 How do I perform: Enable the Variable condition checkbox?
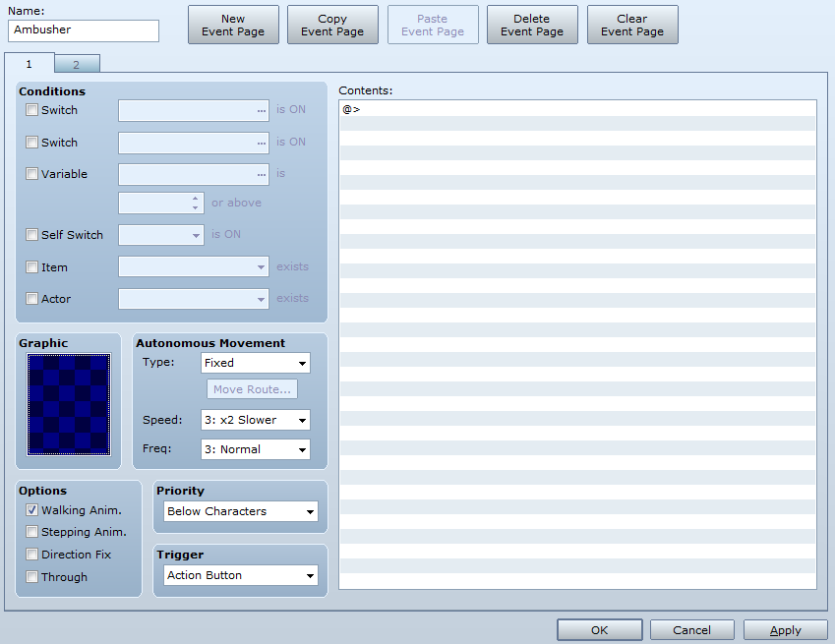pos(32,174)
